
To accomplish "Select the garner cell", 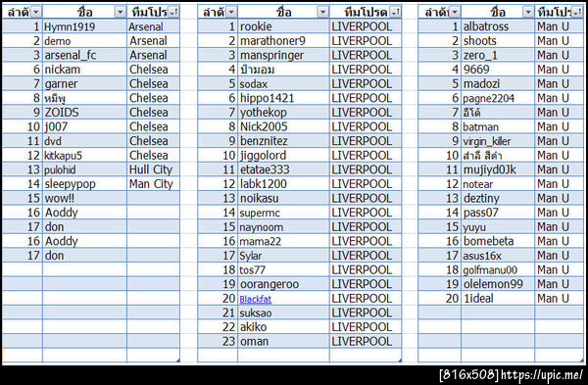I will [x=84, y=83].
